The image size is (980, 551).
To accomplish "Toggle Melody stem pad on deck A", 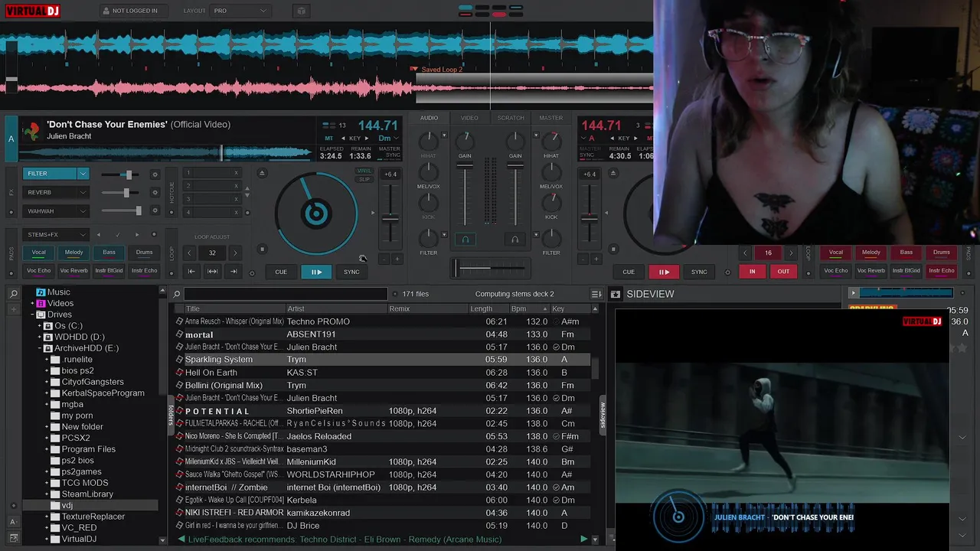I will (73, 253).
